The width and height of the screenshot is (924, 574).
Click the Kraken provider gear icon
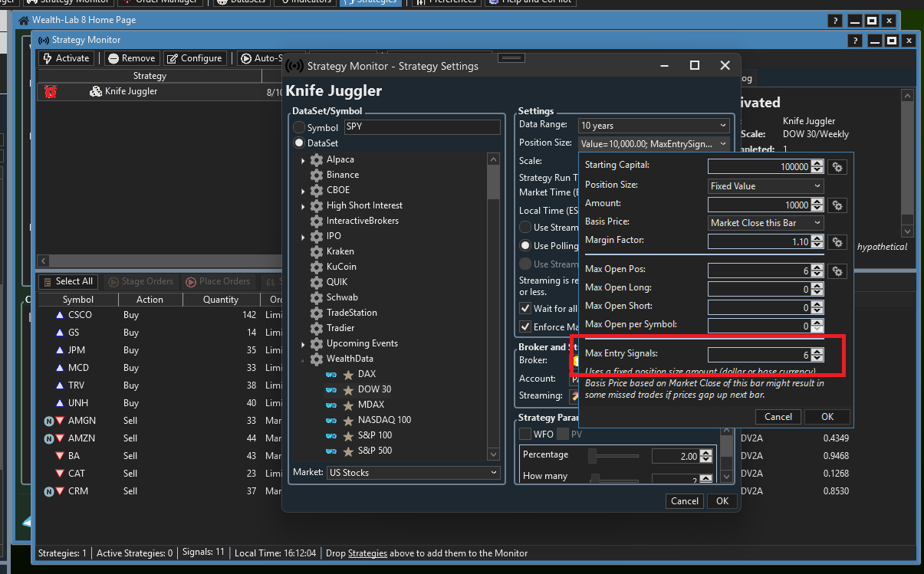(x=316, y=251)
